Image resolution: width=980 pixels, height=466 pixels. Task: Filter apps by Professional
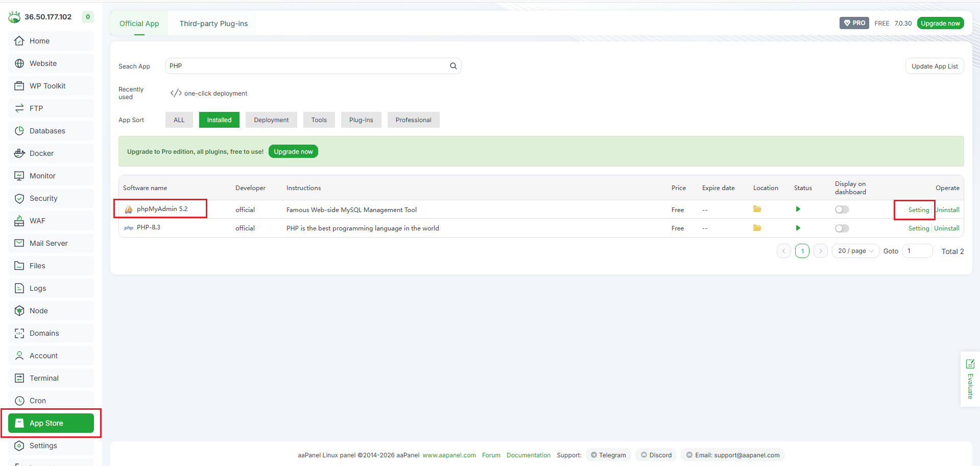pyautogui.click(x=413, y=120)
